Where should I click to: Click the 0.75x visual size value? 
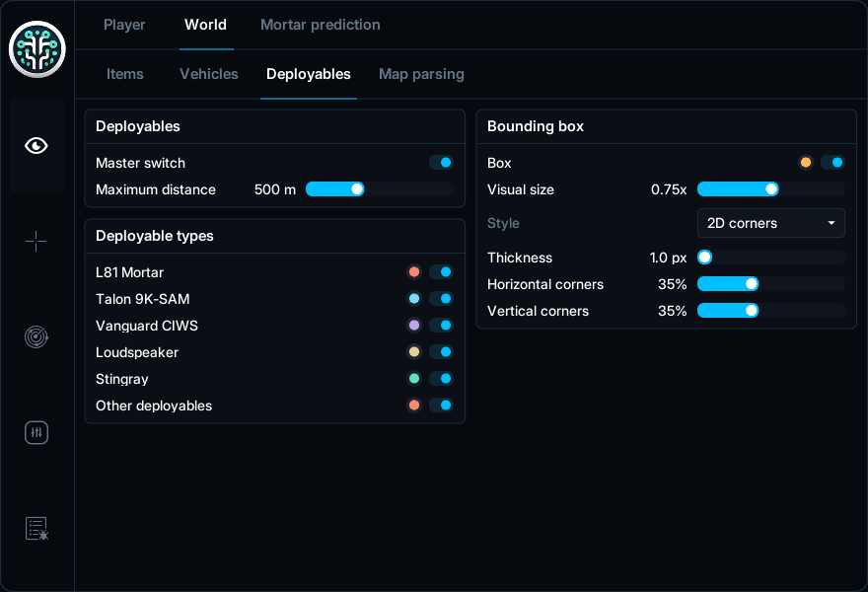[x=669, y=189]
